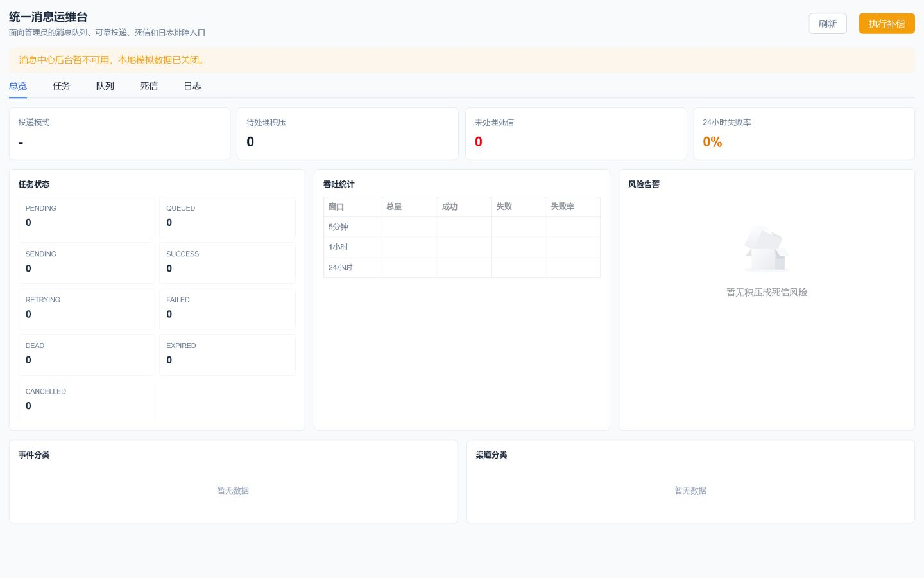The image size is (924, 578).
Task: Select the 死信 tab
Action: [x=149, y=86]
